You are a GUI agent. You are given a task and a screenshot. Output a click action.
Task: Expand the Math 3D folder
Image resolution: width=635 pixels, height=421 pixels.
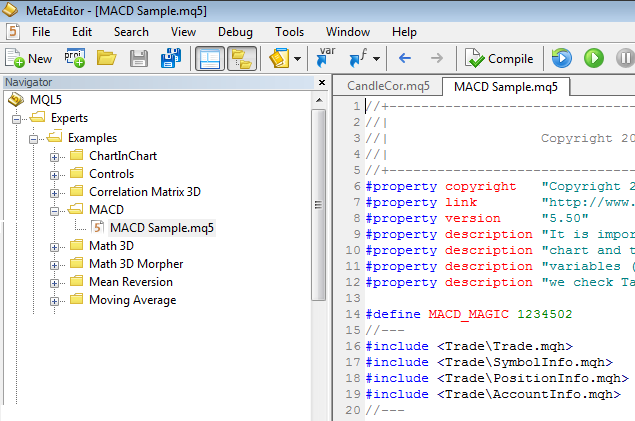(x=54, y=247)
